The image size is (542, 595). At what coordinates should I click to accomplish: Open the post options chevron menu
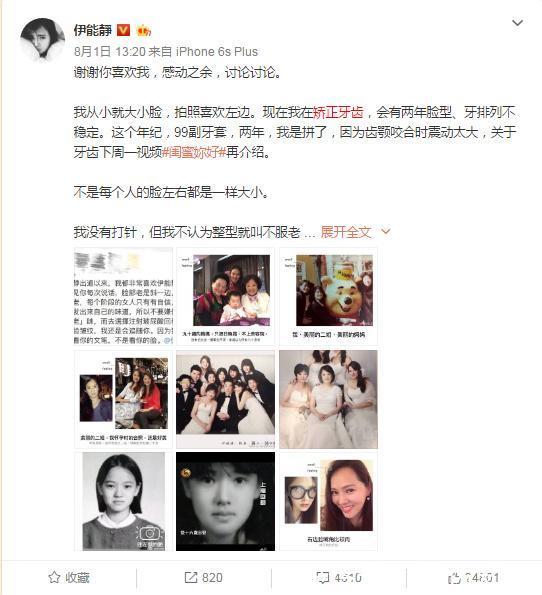pyautogui.click(x=517, y=23)
